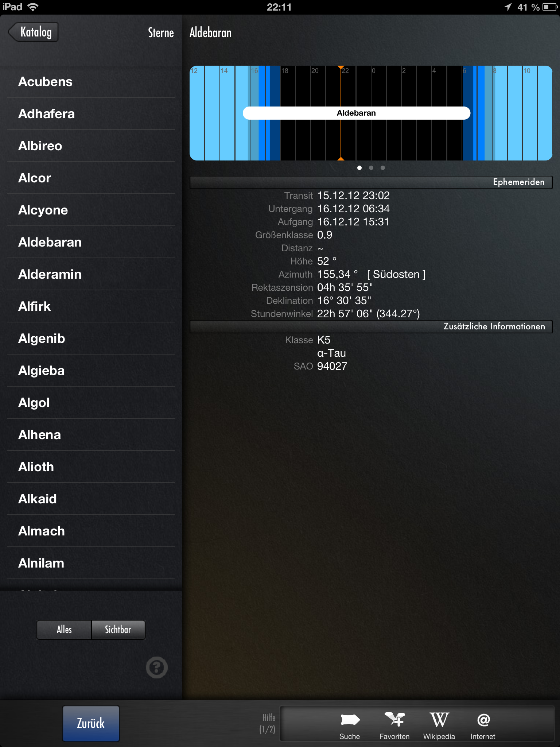
Task: Open the Wikipedia W icon
Action: point(439,720)
